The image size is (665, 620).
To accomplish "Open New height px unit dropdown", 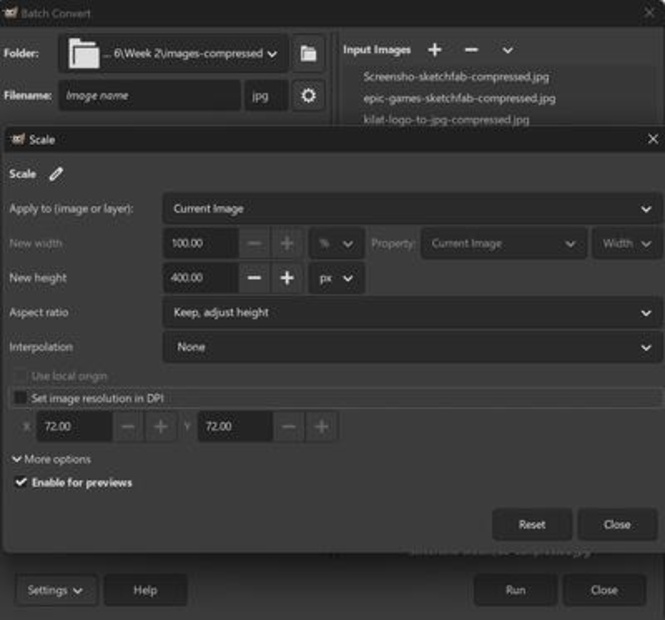I will tap(336, 278).
